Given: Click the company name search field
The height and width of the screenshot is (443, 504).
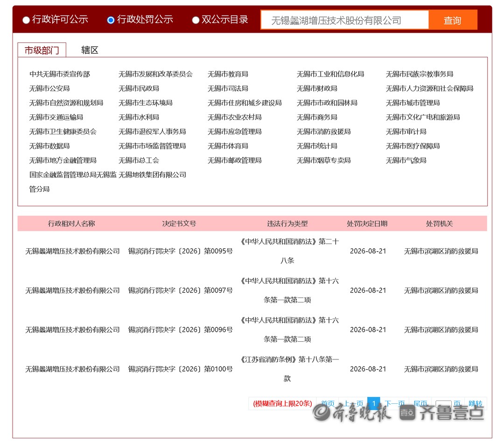Looking at the screenshot, I should coord(344,20).
